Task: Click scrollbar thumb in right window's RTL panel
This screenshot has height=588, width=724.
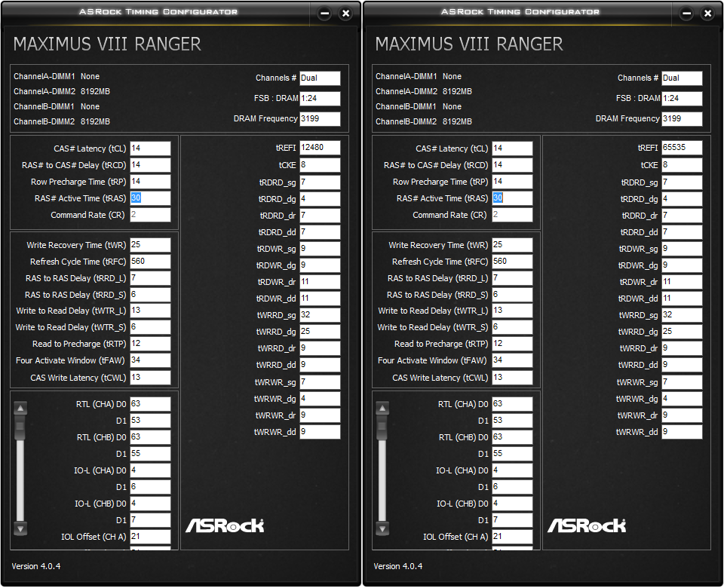Action: coord(382,427)
